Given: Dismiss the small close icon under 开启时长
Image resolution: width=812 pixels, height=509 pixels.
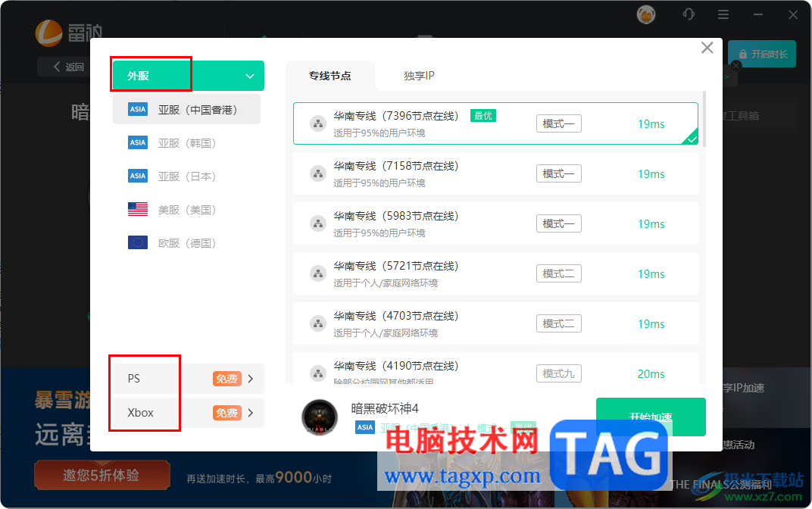Looking at the screenshot, I should (736, 66).
